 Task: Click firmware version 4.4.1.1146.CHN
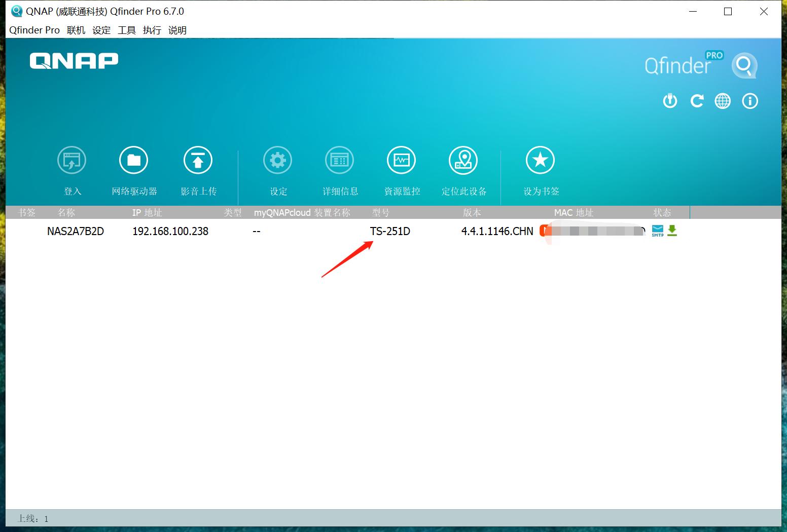(x=497, y=232)
